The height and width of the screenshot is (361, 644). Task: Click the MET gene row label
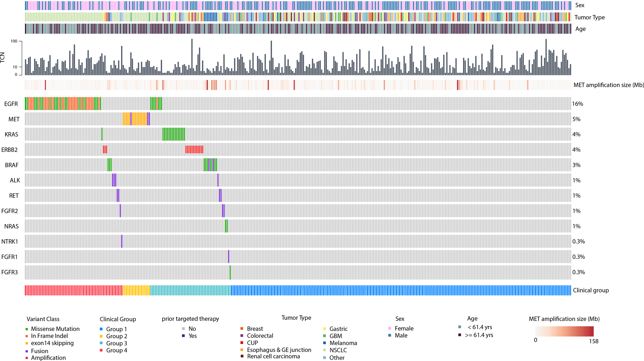click(x=14, y=119)
